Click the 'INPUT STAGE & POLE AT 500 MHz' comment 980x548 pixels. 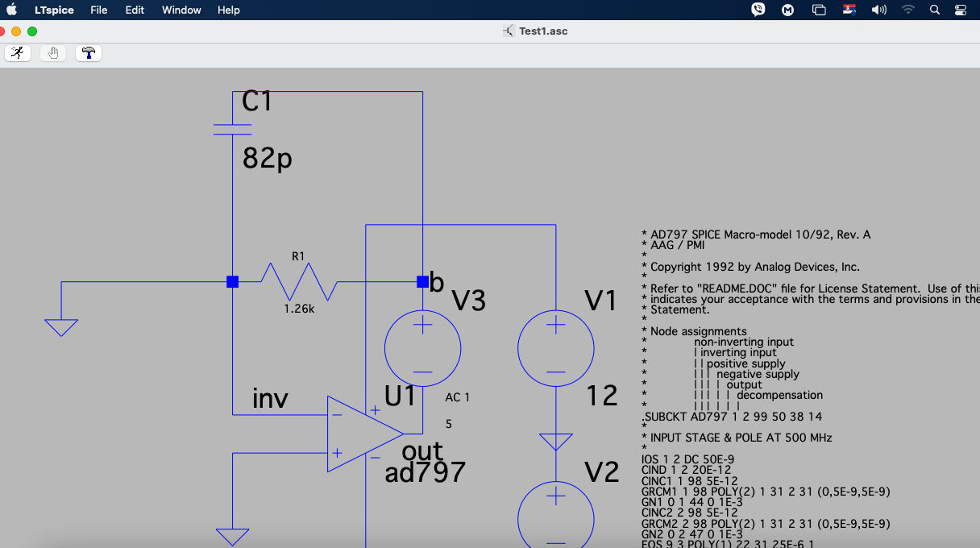click(737, 438)
